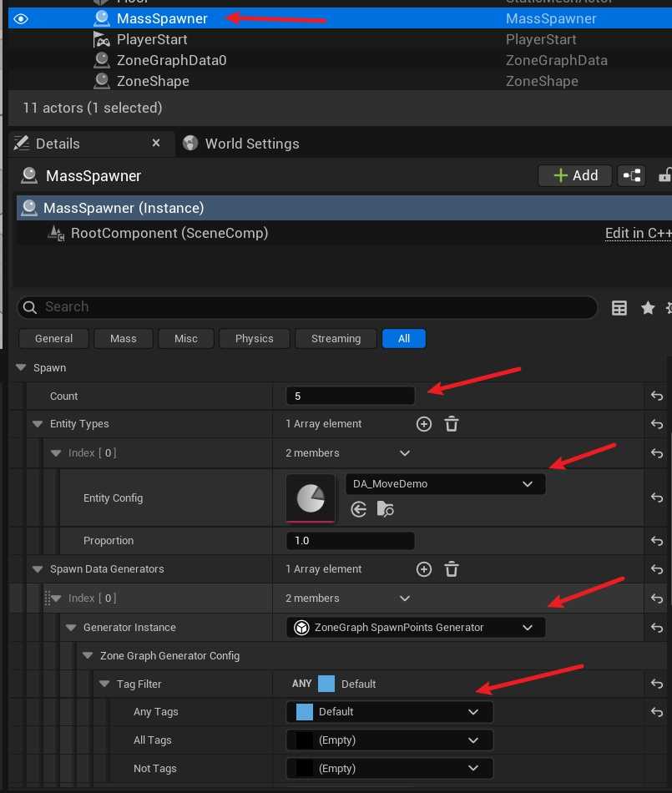Add element to Spawn Data Generators array
Image resolution: width=672 pixels, height=793 pixels.
[x=424, y=569]
